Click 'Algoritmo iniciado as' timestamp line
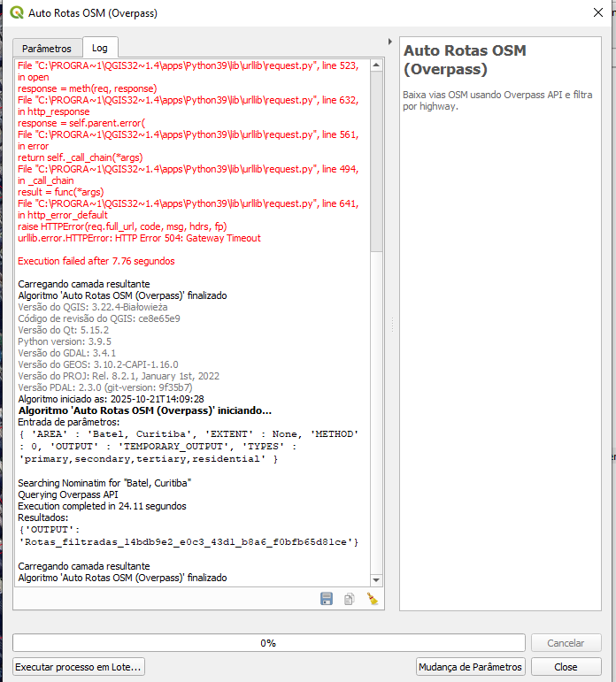Image resolution: width=616 pixels, height=682 pixels. pos(111,399)
